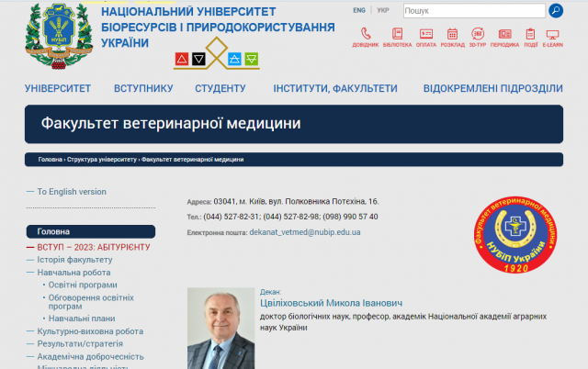Open Історія факультету sidebar link
The height and width of the screenshot is (369, 588).
[x=74, y=260]
